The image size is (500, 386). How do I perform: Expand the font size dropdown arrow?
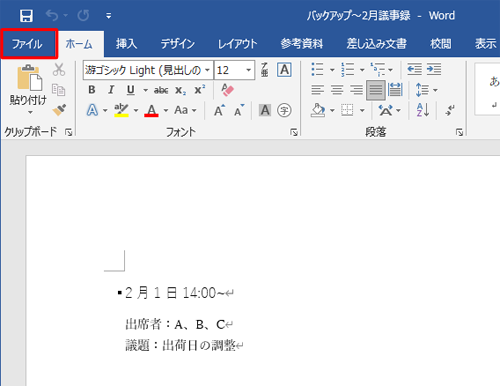[x=249, y=70]
